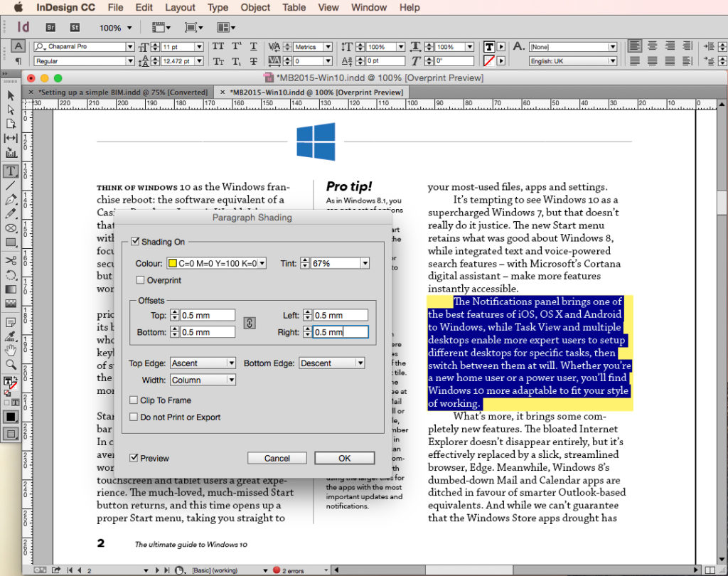Click OK to apply paragraph shading

344,458
